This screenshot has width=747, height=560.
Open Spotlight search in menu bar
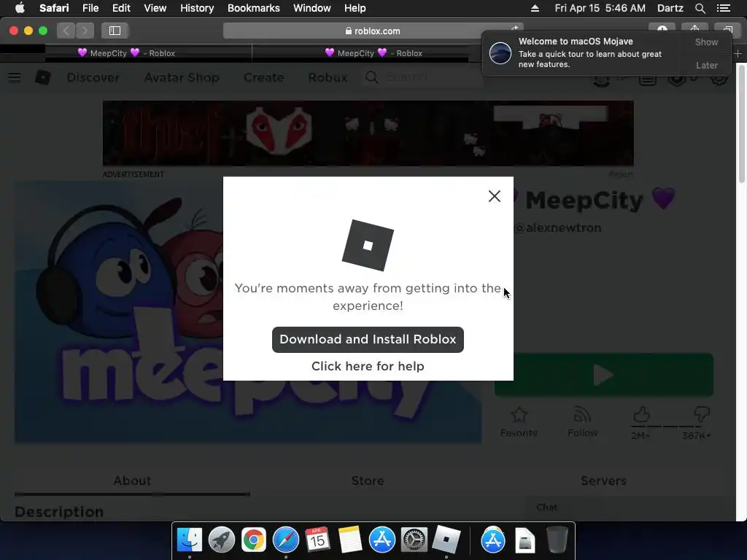(700, 8)
